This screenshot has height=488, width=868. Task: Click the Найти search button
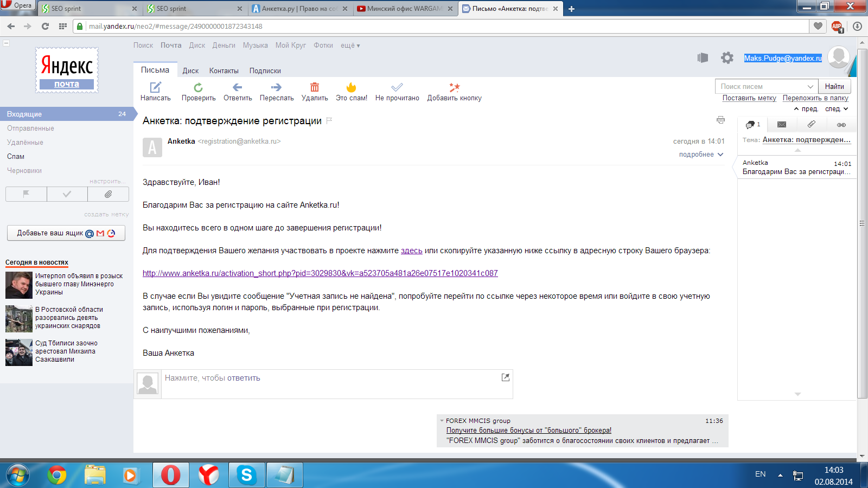[834, 86]
